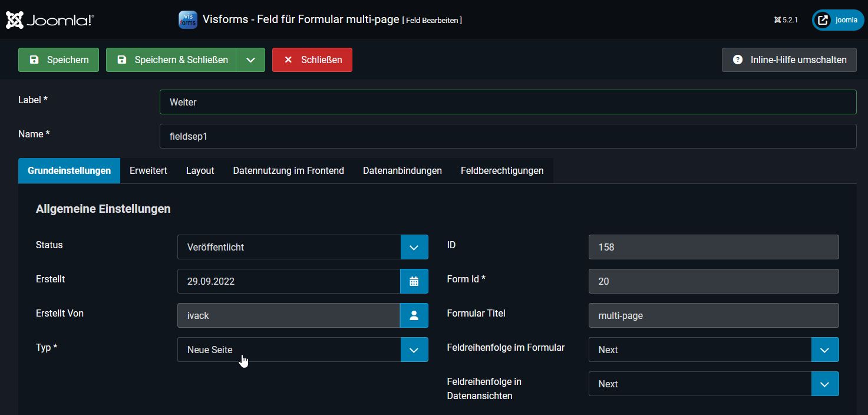
Task: Switch to the Erweitert tab
Action: (148, 170)
